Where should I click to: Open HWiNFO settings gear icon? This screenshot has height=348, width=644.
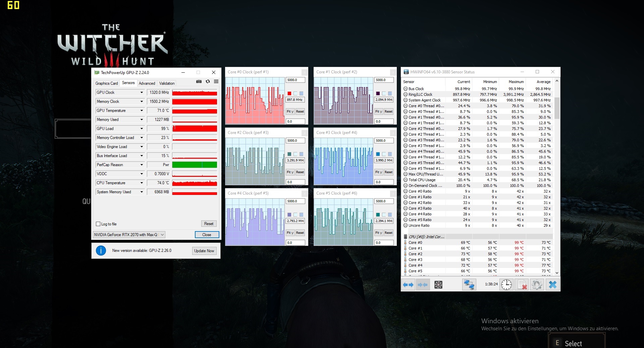pyautogui.click(x=537, y=285)
